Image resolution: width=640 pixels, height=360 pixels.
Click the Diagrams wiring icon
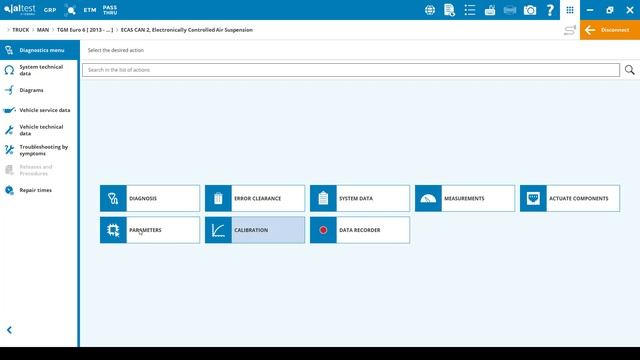(9, 90)
